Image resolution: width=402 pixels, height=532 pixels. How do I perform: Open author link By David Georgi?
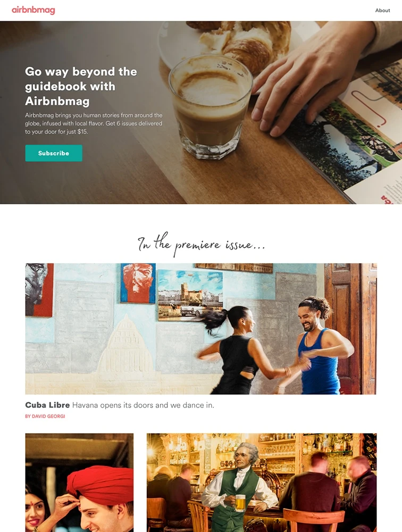pos(45,416)
